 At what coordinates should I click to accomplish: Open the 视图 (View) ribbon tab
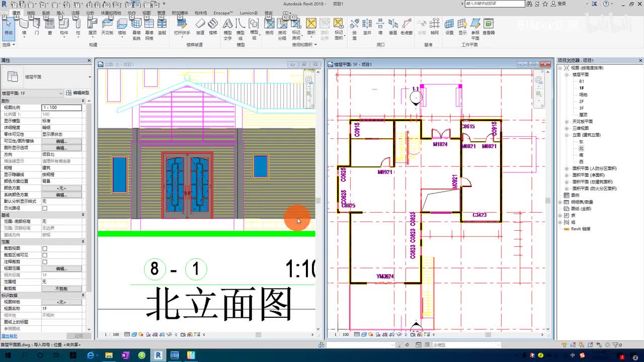pyautogui.click(x=146, y=13)
